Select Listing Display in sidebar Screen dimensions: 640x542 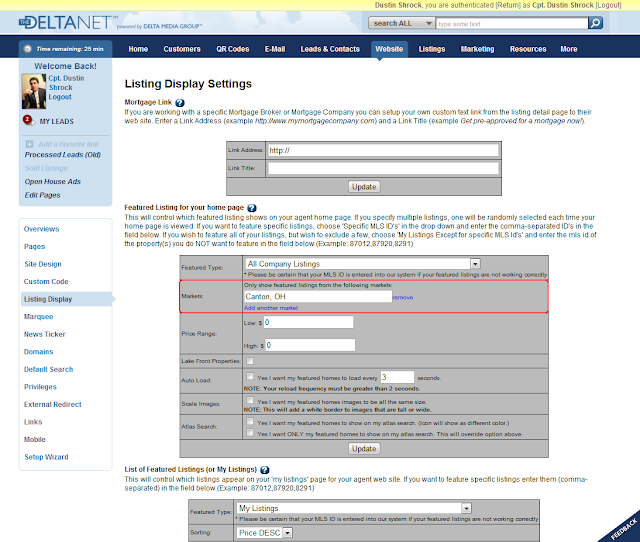click(x=66, y=299)
